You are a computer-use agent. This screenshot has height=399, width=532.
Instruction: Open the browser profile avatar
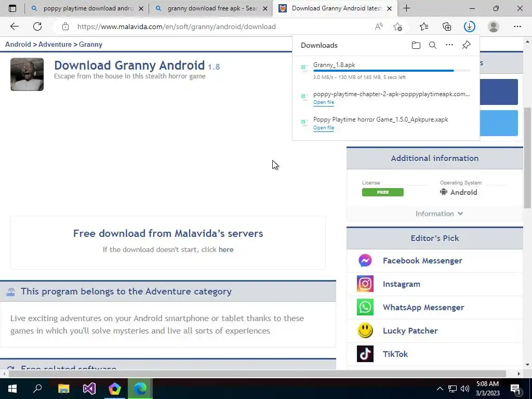(494, 26)
